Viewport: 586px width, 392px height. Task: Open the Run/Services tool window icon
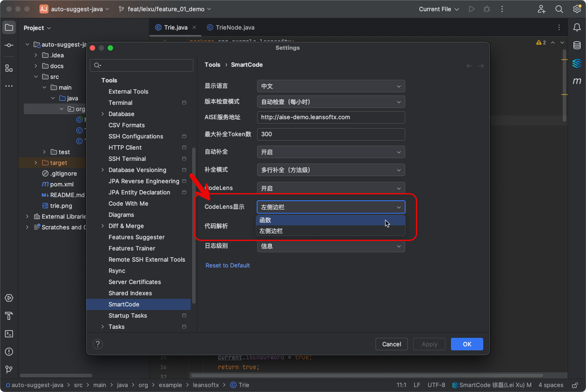(x=9, y=298)
